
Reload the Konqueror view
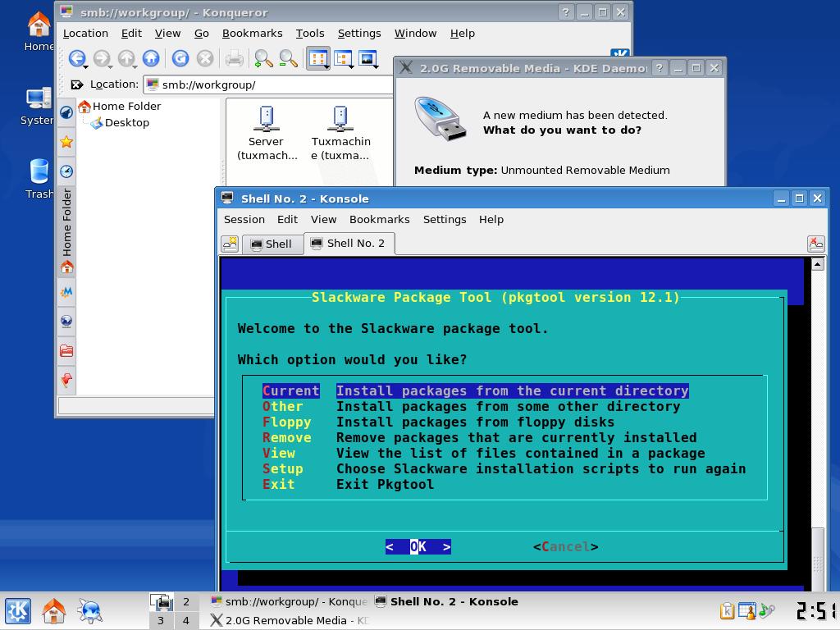point(180,58)
